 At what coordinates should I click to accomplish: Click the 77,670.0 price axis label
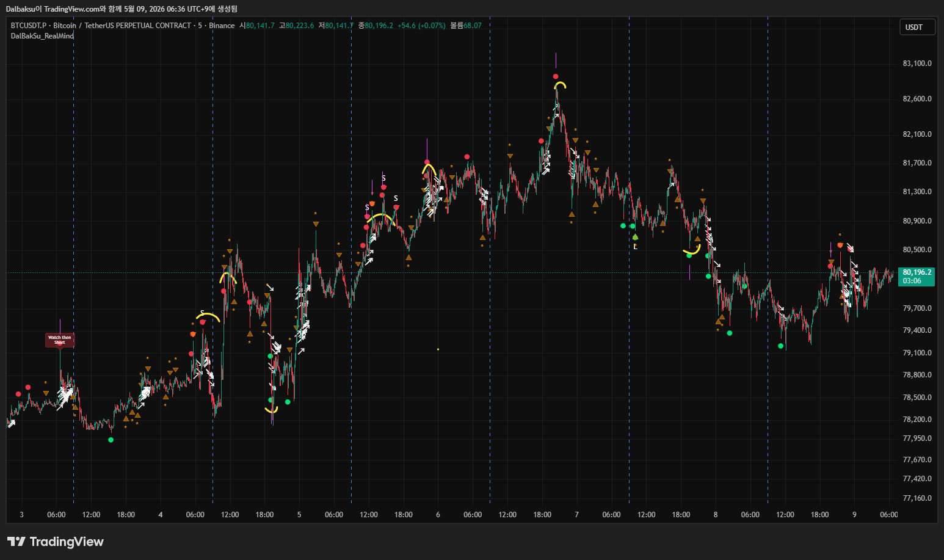[x=917, y=460]
